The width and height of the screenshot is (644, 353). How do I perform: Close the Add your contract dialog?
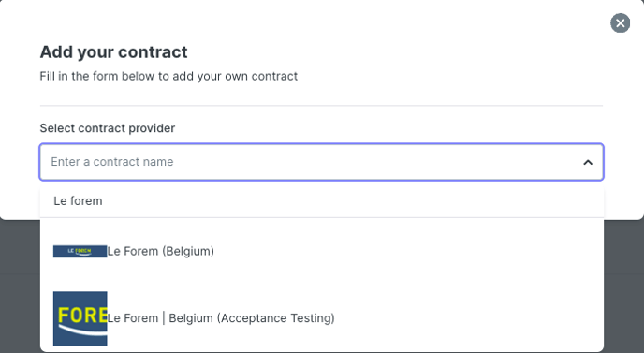coord(620,23)
